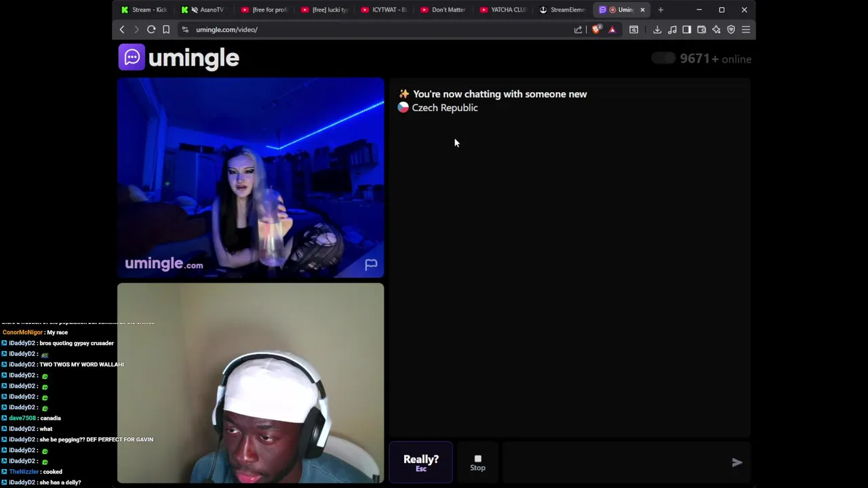Close the Umingle tab
868x488 pixels.
point(642,9)
